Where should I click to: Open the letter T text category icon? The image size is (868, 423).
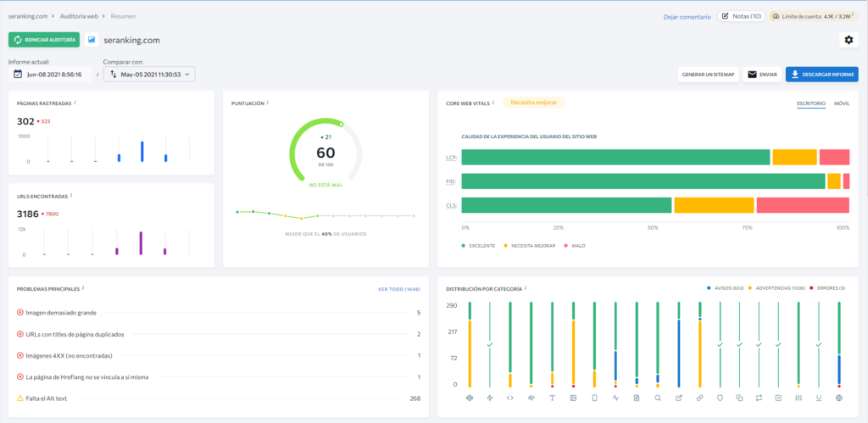[552, 398]
